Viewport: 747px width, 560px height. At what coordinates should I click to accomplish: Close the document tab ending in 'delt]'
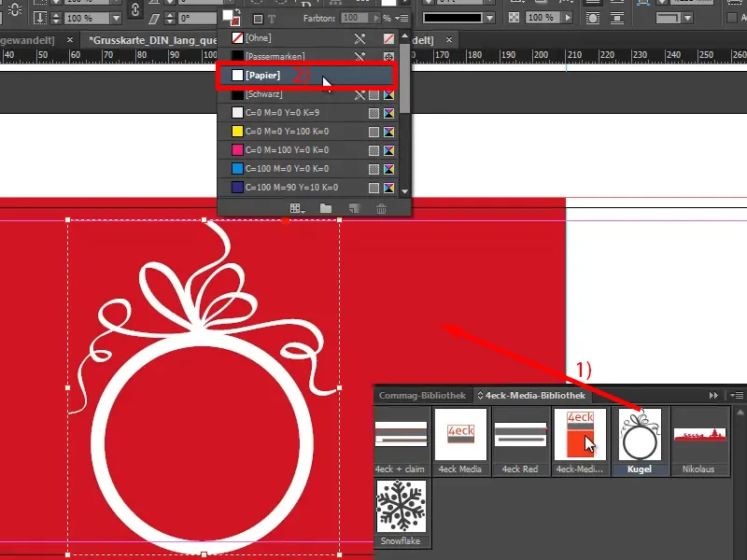coord(449,39)
